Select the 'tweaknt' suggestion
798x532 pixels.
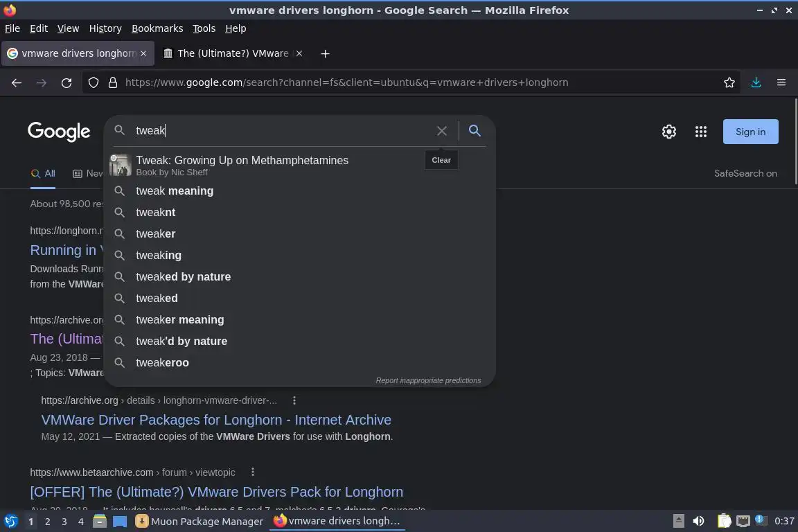[x=299, y=212]
